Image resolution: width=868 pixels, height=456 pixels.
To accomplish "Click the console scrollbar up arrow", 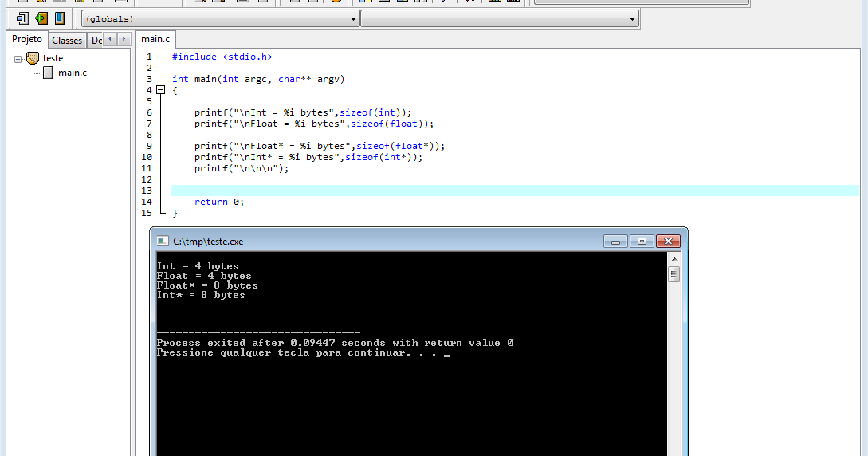I will tap(674, 259).
